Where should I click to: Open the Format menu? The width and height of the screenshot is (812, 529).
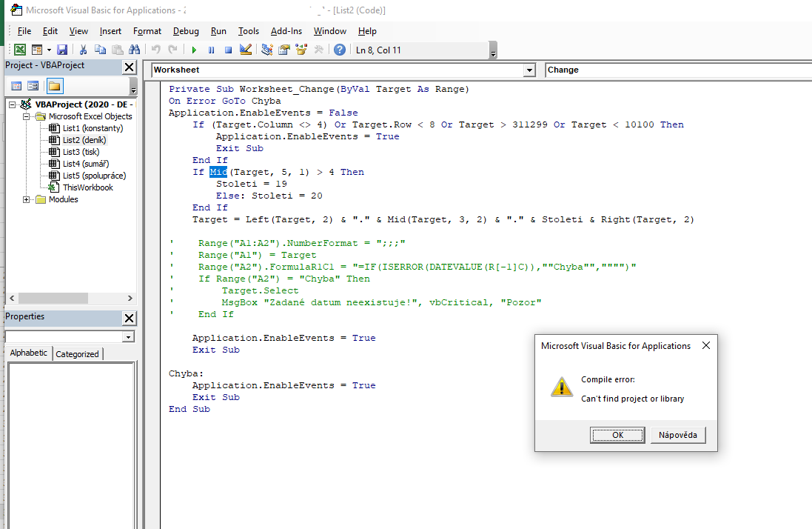coord(147,31)
